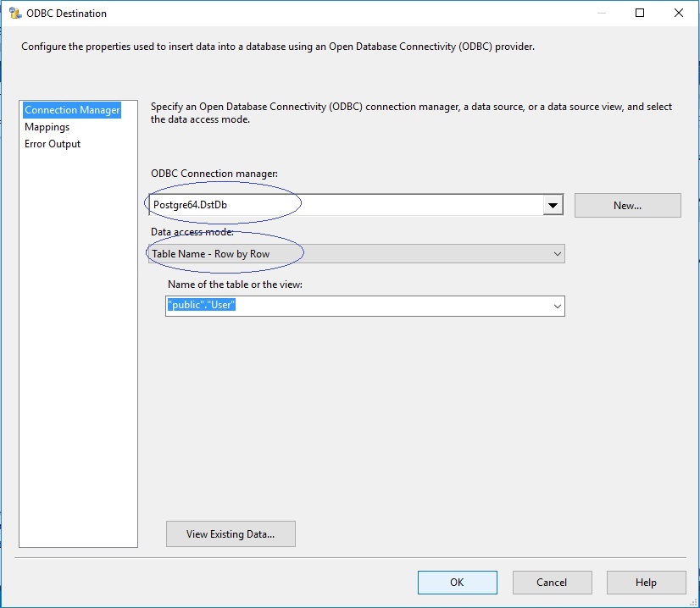The width and height of the screenshot is (700, 608).
Task: Click the resize grip in dialog corner
Action: pyautogui.click(x=693, y=602)
